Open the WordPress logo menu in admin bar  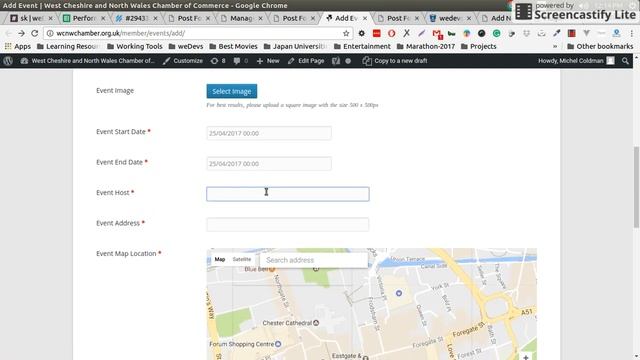[x=8, y=61]
